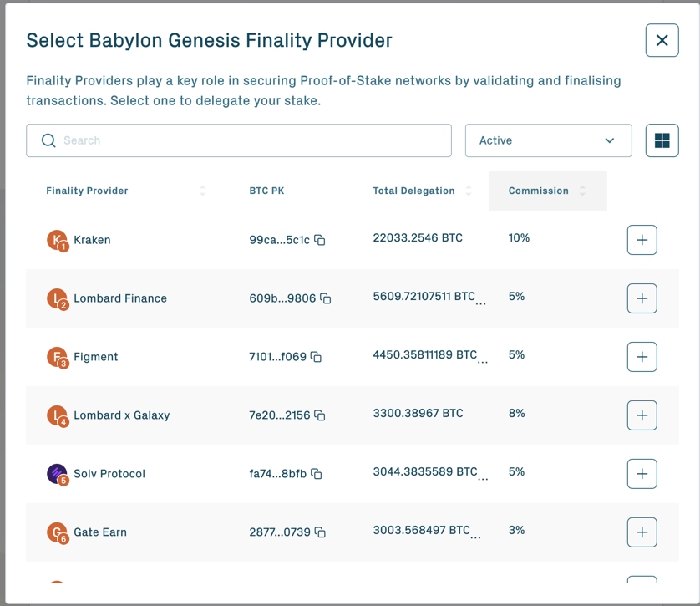This screenshot has height=606, width=700.
Task: Open the Active status filter dropdown
Action: [548, 140]
